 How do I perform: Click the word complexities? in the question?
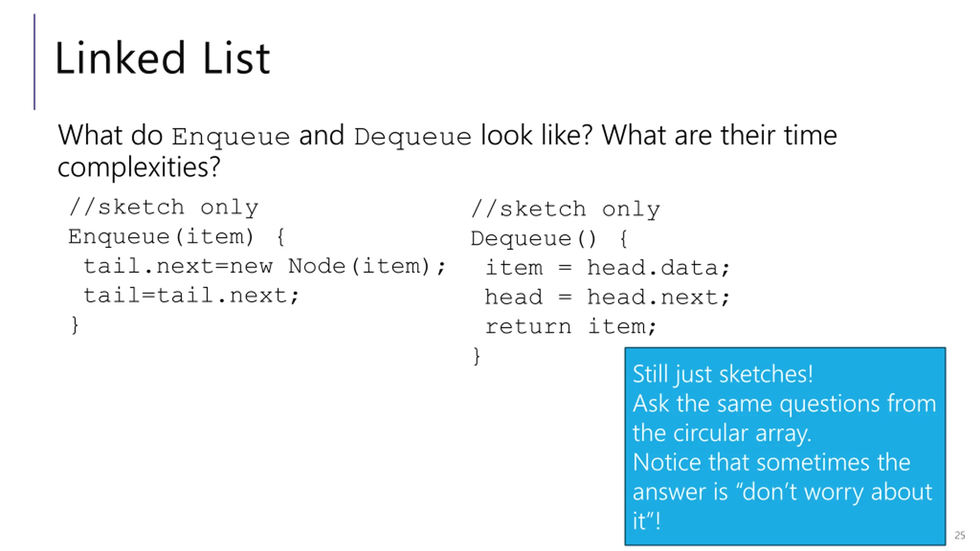coord(139,167)
